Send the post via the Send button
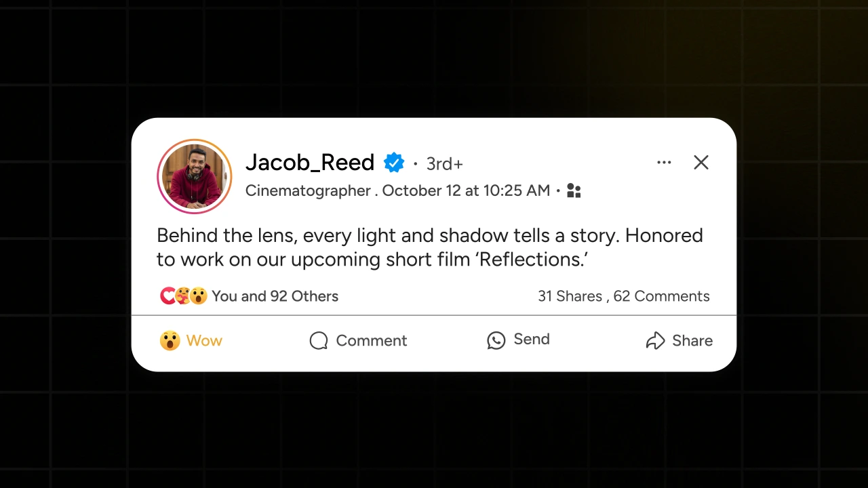This screenshot has width=868, height=488. [x=518, y=340]
